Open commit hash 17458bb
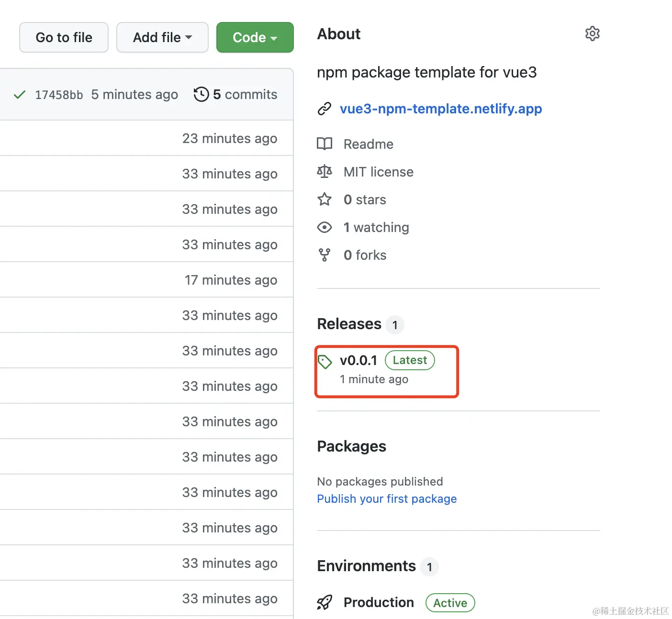The height and width of the screenshot is (619, 672). pos(59,95)
